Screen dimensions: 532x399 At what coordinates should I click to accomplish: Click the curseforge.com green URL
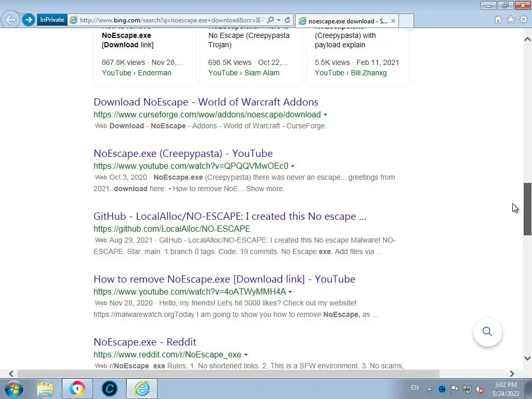click(207, 115)
